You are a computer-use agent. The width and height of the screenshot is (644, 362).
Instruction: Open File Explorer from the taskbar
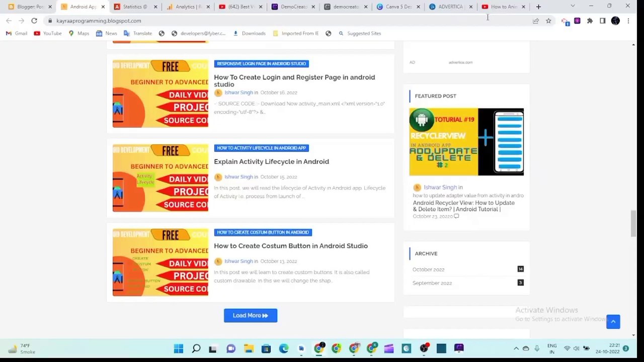coord(249,348)
